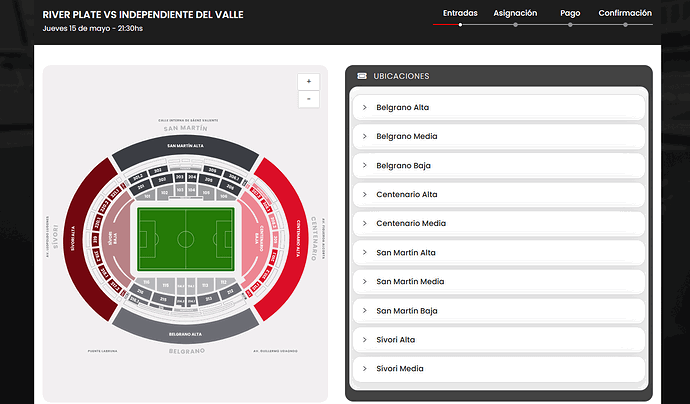Expand San Martín Media listing
The width and height of the screenshot is (690, 404).
pos(499,282)
